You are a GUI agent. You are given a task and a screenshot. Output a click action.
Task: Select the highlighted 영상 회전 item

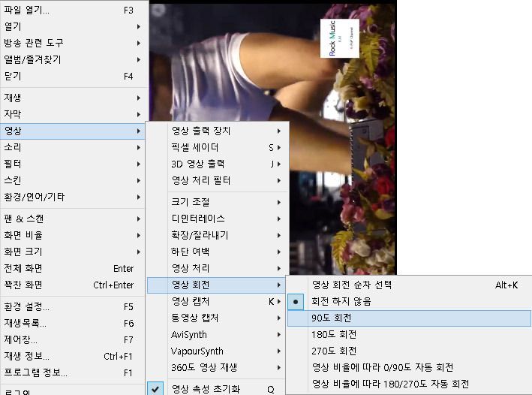(x=218, y=285)
